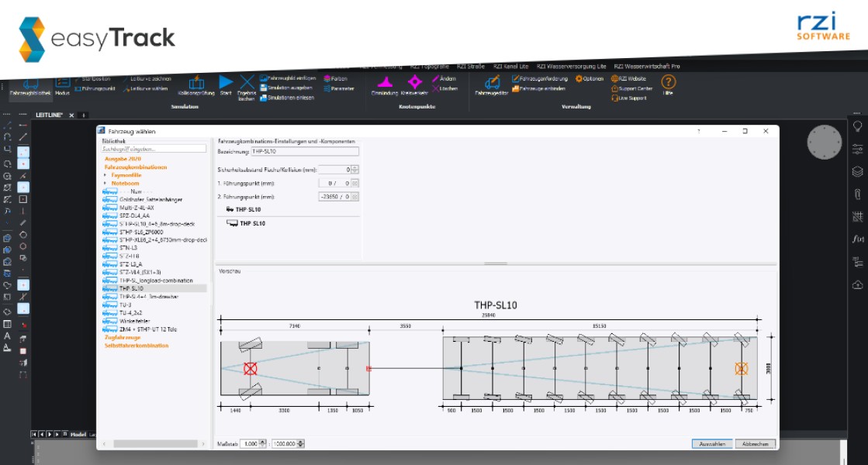Switch to RZI Kanal Lite tab

tap(511, 67)
